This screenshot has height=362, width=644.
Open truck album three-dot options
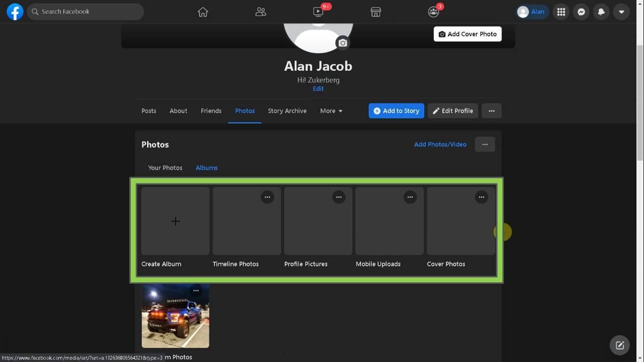[x=196, y=290]
